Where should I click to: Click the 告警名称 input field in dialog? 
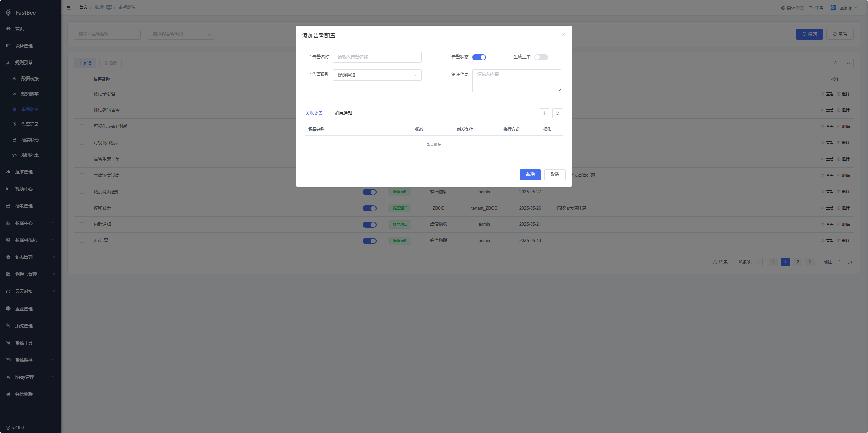pyautogui.click(x=377, y=57)
